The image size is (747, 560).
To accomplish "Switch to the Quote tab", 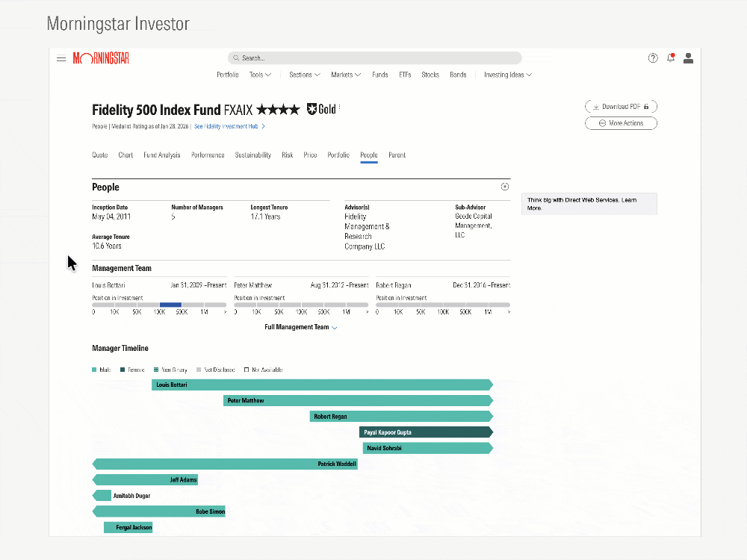I will 100,155.
